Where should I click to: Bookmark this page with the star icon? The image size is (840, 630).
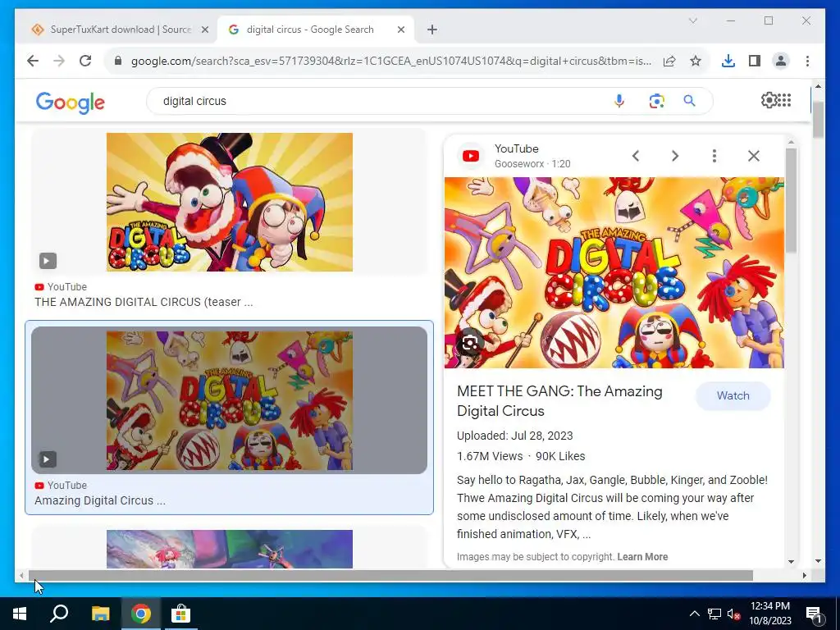(x=696, y=61)
